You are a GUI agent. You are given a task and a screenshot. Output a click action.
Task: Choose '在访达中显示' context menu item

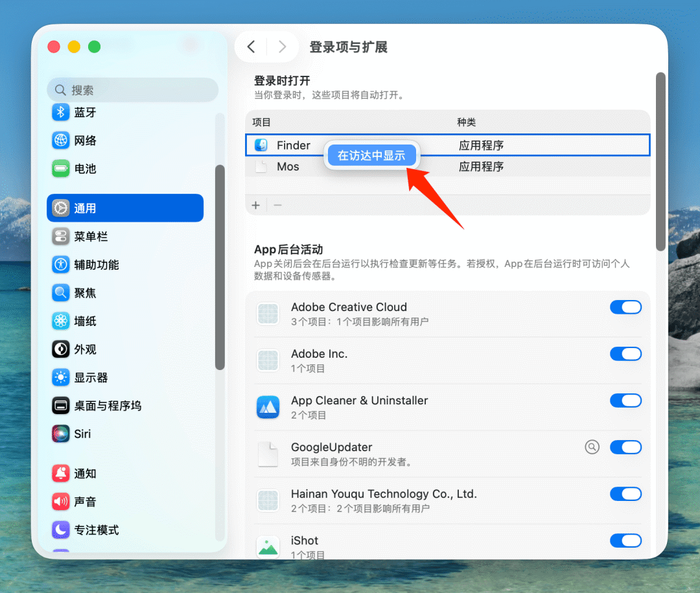click(x=371, y=156)
